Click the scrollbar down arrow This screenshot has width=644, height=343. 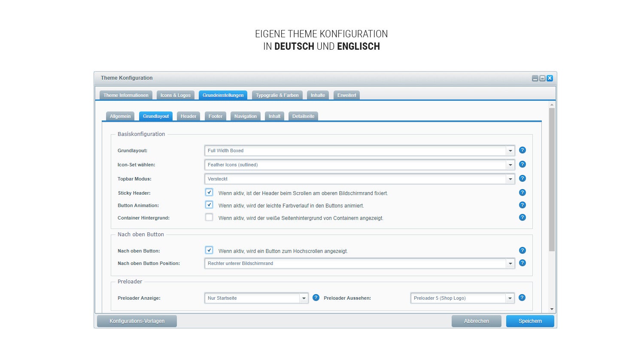coord(552,310)
